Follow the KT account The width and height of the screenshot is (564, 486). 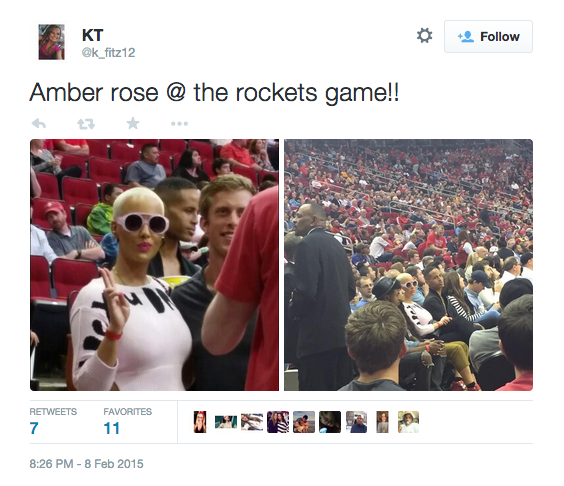coord(488,37)
